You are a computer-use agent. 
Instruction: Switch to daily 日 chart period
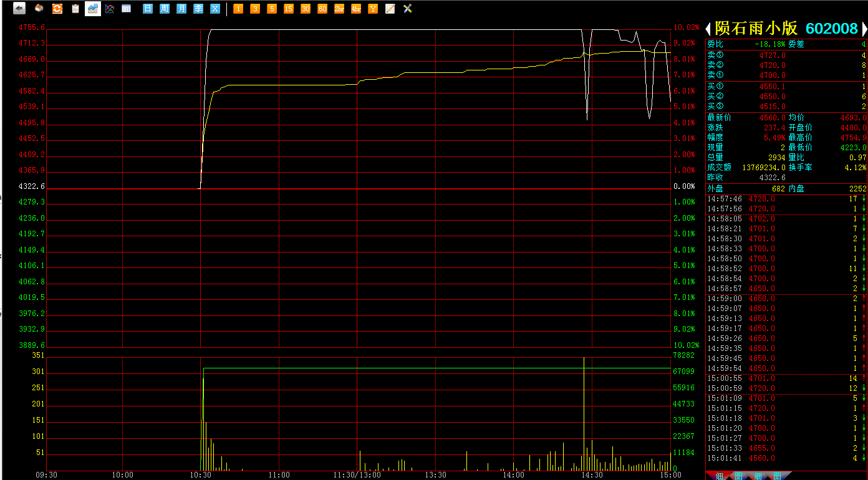pos(148,9)
